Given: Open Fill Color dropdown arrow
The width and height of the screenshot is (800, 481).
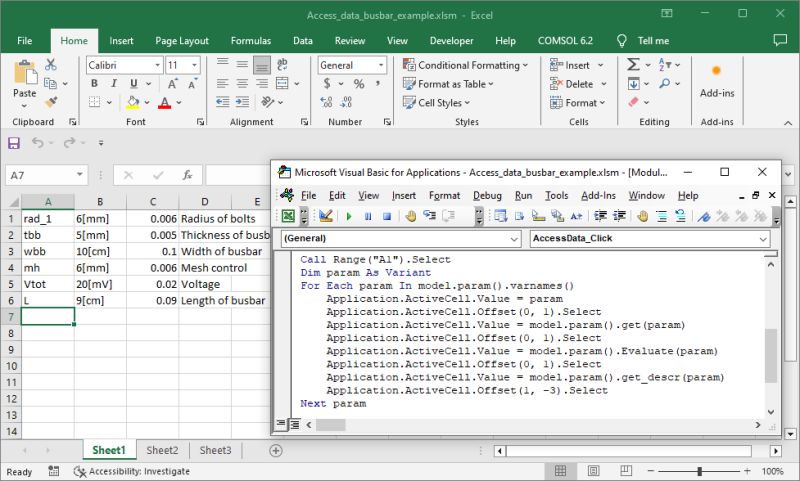Looking at the screenshot, I should [x=147, y=103].
